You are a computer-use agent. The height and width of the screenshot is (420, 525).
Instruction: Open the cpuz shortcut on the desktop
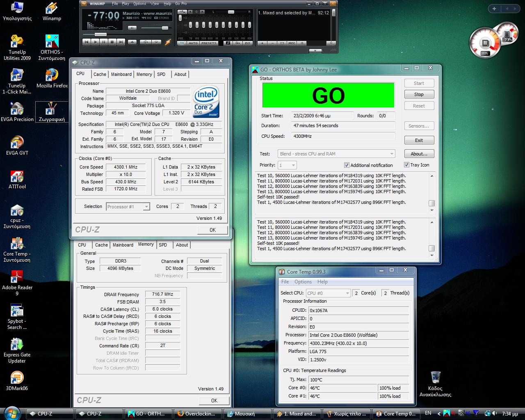click(17, 216)
